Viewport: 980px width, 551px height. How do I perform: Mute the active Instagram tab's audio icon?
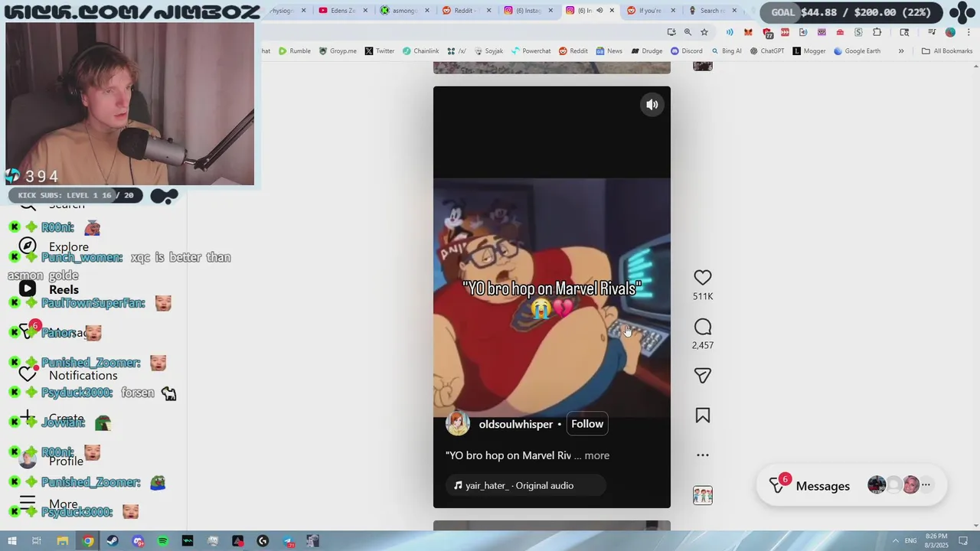coord(599,11)
